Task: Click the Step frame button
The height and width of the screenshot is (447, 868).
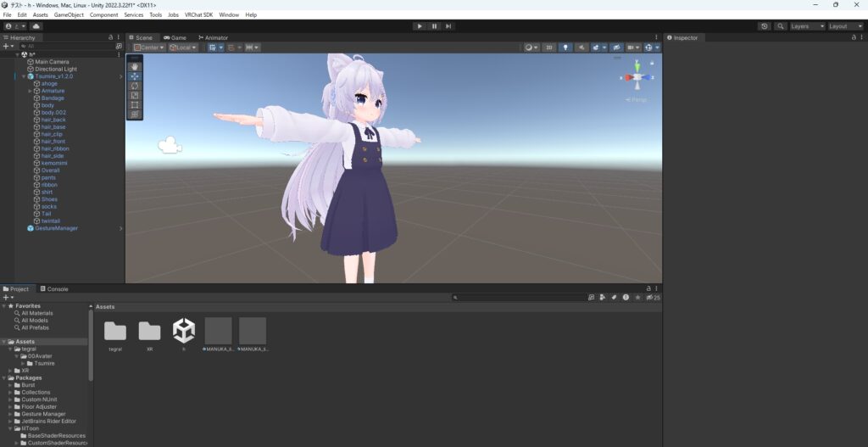Action: [x=448, y=26]
